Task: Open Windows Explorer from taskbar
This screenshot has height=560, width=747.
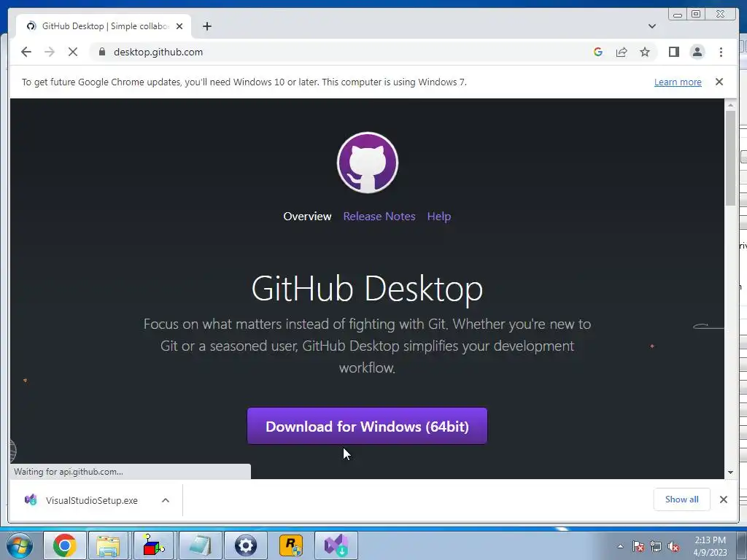Action: point(108,545)
